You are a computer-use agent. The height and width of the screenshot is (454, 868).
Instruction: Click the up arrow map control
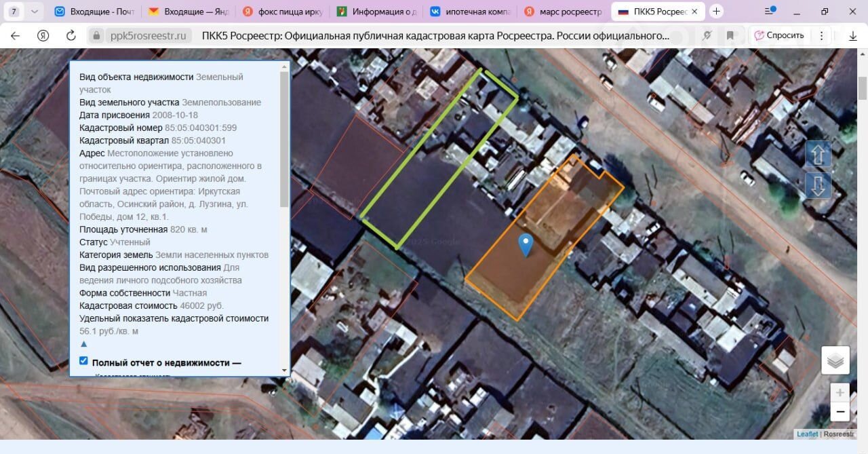pyautogui.click(x=818, y=155)
